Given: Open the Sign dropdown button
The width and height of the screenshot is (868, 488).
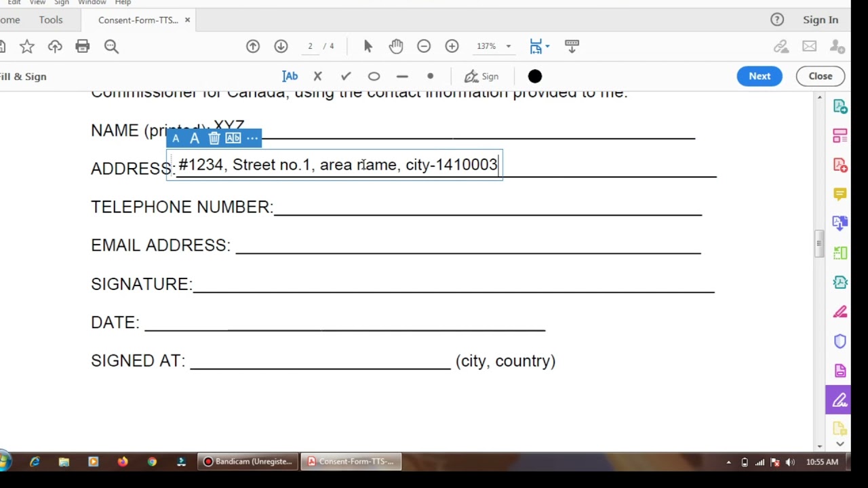Looking at the screenshot, I should (x=481, y=76).
